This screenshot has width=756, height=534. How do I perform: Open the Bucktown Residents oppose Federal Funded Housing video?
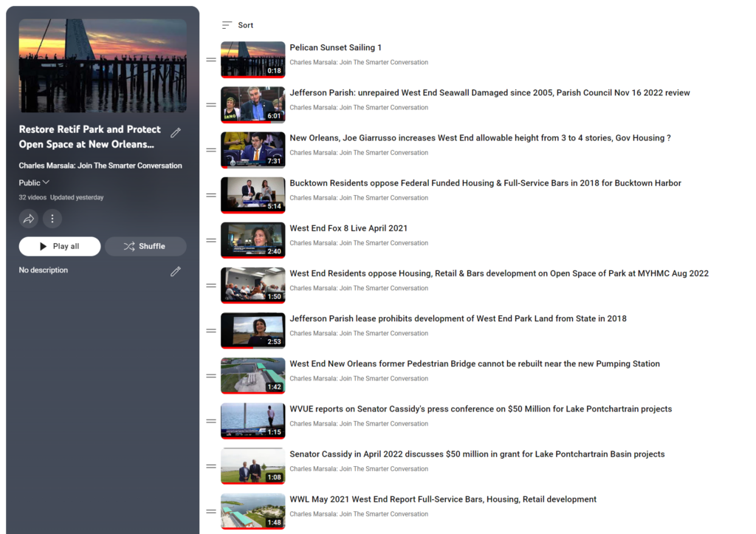coord(485,183)
